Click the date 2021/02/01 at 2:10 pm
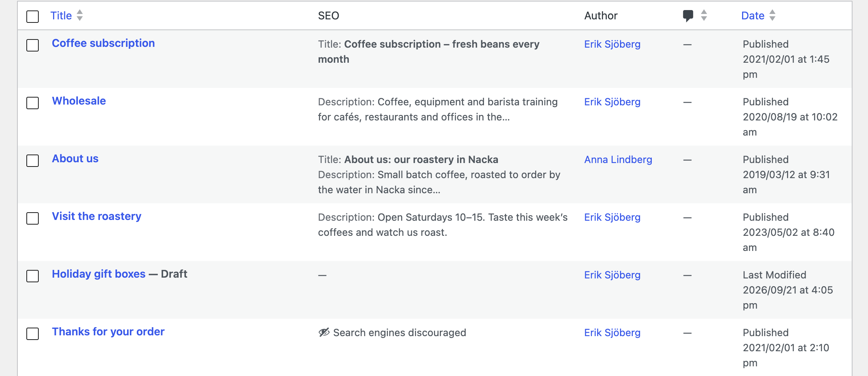868x376 pixels. click(786, 355)
